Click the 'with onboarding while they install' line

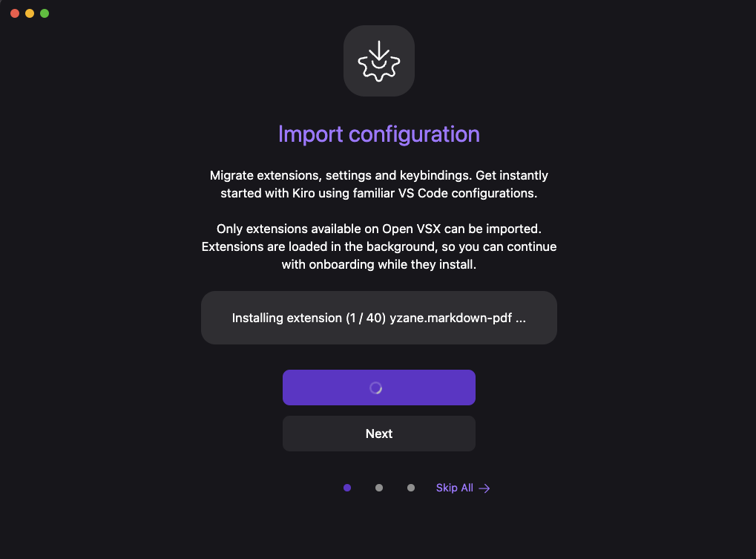tap(379, 265)
